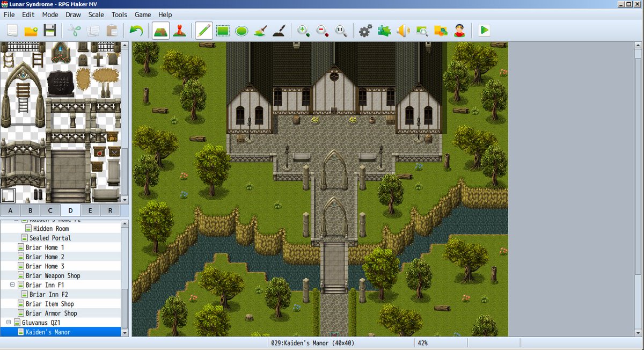Image resolution: width=644 pixels, height=350 pixels.
Task: Save the project with the floppy disk icon
Action: click(50, 31)
